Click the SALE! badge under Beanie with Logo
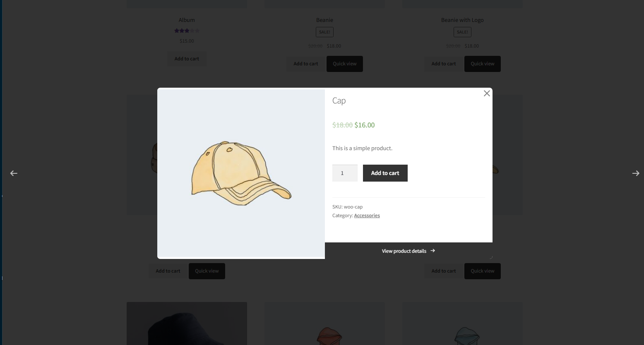 (x=462, y=32)
